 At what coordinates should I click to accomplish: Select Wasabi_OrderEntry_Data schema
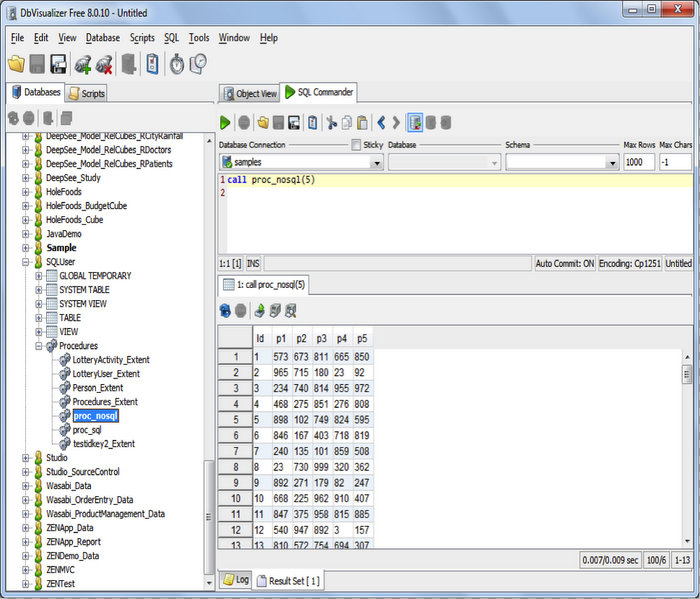click(89, 500)
